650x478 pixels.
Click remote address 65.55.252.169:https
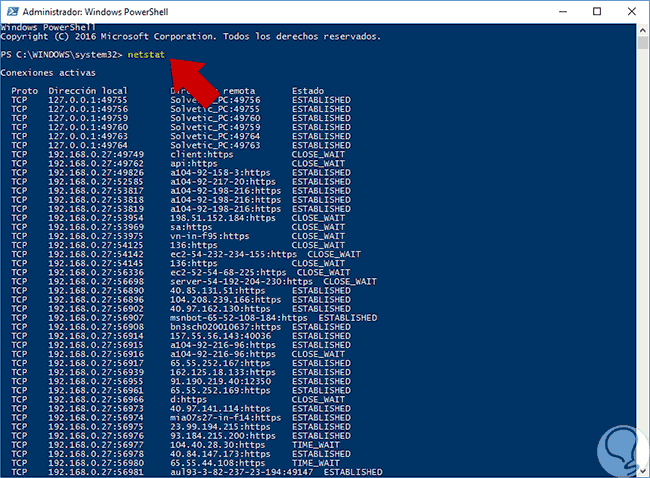point(220,391)
